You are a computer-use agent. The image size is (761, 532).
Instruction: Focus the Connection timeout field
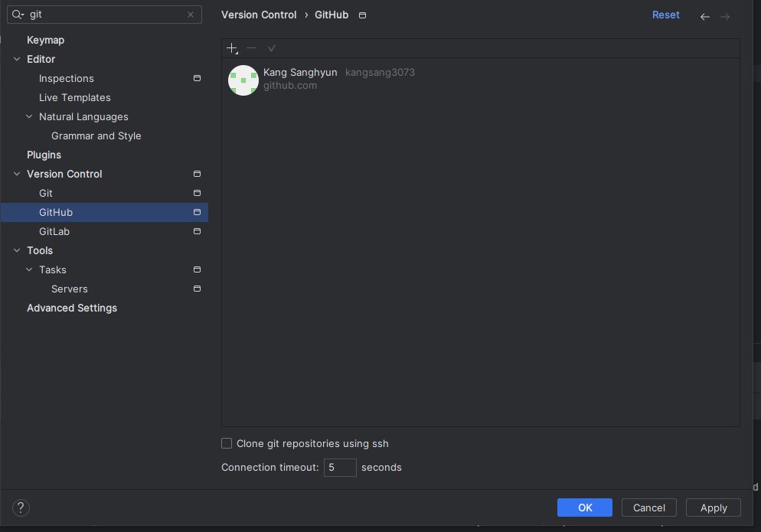340,468
